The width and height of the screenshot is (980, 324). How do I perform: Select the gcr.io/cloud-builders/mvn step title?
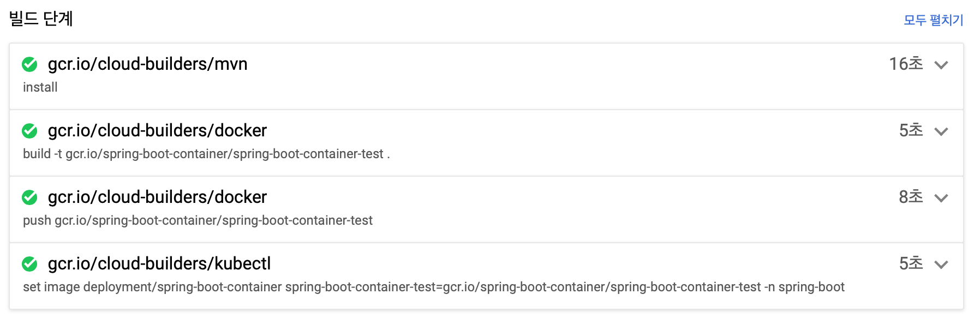coord(147,64)
